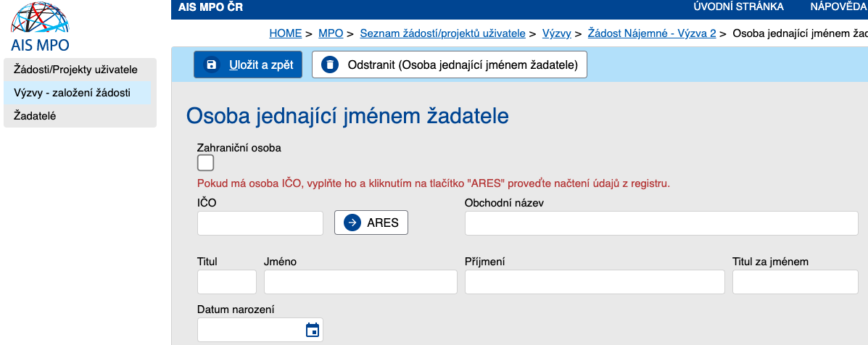Open Žádosti/Projekty uživatele in sidebar
The image size is (868, 345).
[x=75, y=70]
